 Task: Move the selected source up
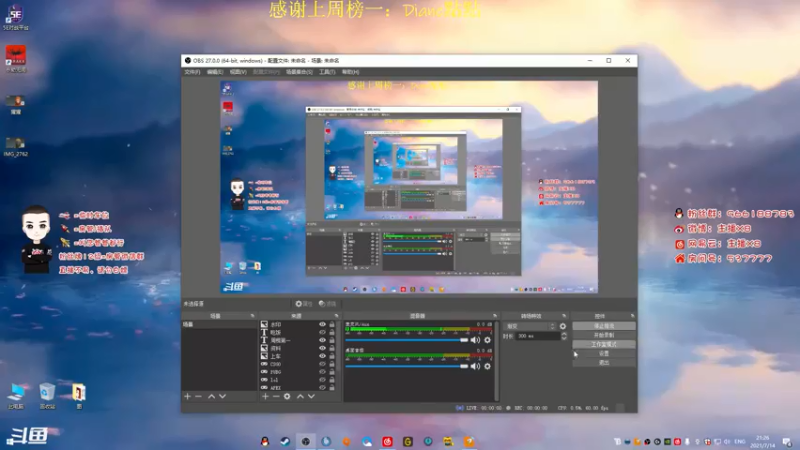(x=300, y=396)
